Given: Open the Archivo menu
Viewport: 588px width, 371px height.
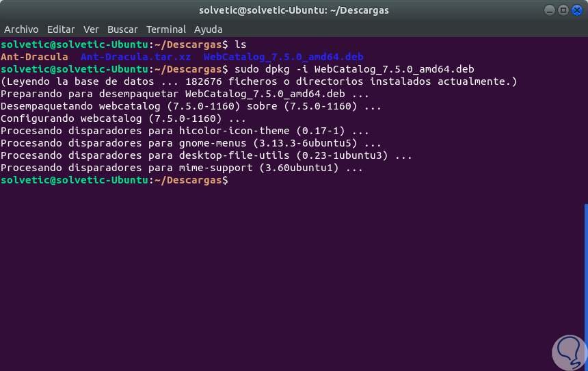Looking at the screenshot, I should click(x=21, y=29).
